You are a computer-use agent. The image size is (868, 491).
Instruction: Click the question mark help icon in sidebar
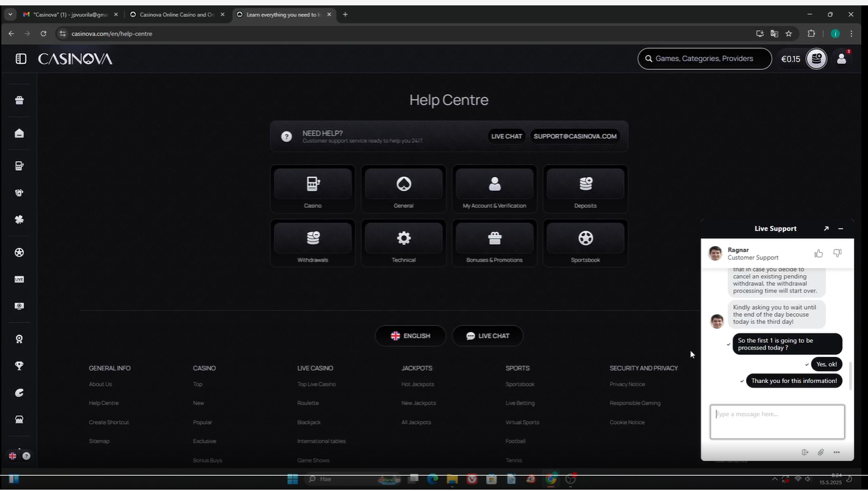coord(26,455)
